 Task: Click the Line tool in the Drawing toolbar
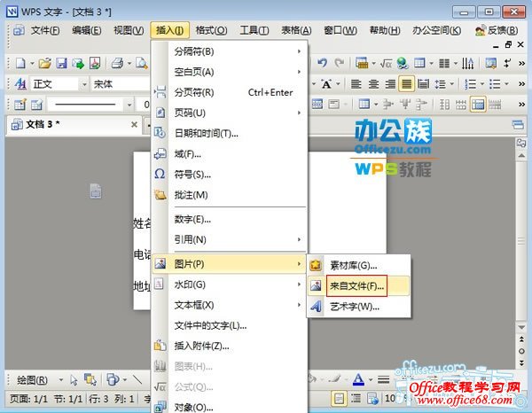(x=137, y=379)
